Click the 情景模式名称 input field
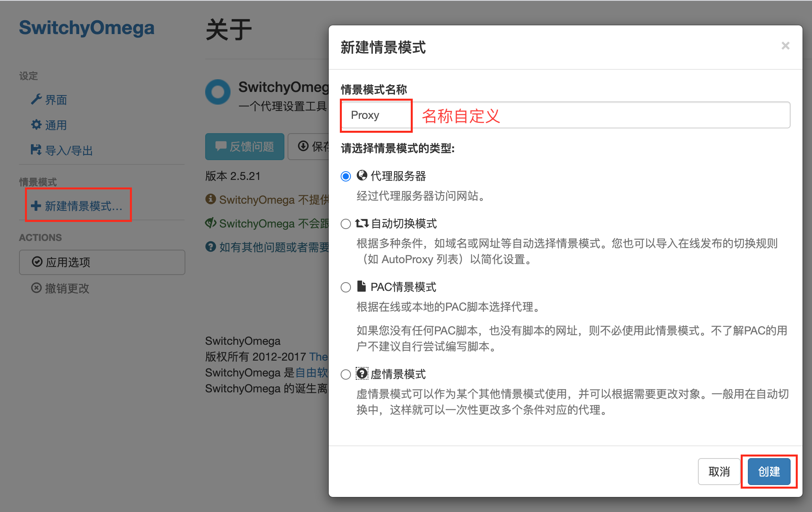The image size is (812, 512). (566, 115)
